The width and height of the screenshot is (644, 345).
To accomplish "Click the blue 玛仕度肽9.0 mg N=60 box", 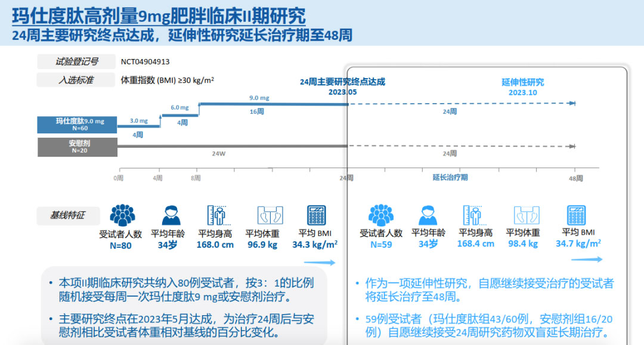I will pyautogui.click(x=76, y=124).
